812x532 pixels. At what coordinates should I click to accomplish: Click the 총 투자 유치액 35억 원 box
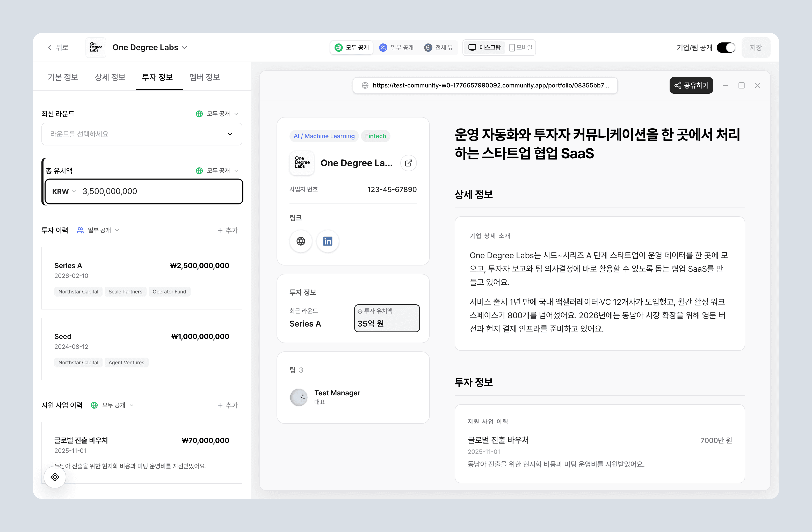(x=387, y=318)
